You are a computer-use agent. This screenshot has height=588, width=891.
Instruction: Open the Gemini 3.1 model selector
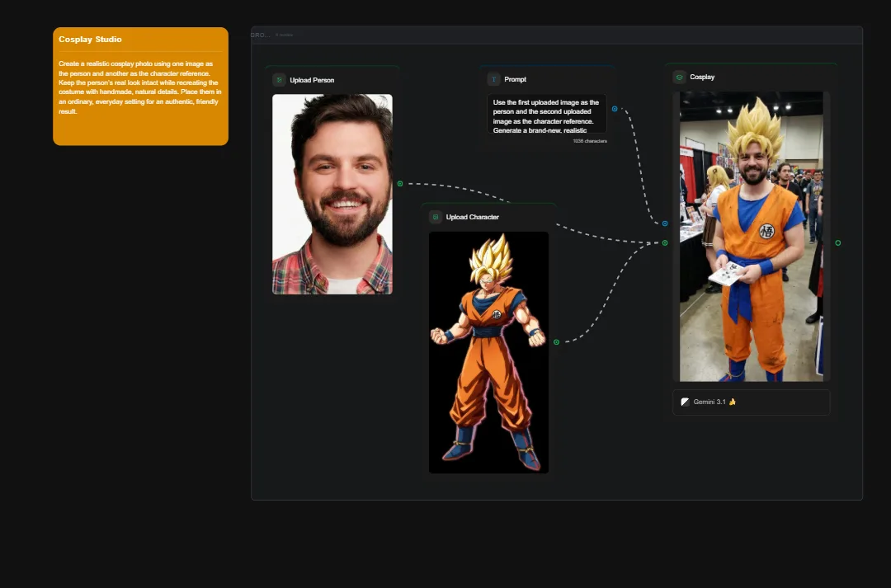pos(751,402)
